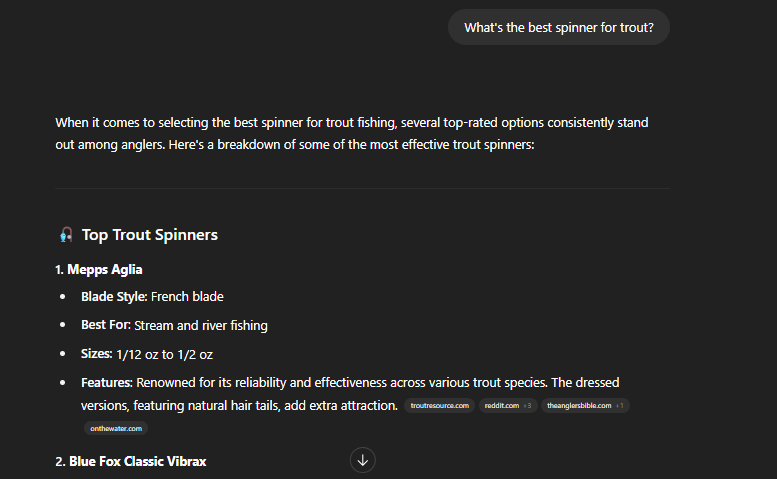Select the Blue Fox Classic Vibrax heading
Screen dimensions: 777x479
point(137,461)
